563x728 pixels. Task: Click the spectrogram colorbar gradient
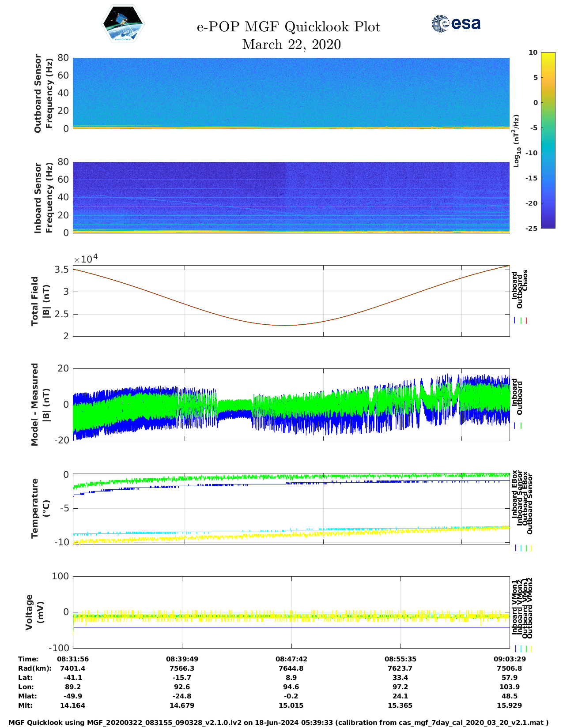pyautogui.click(x=535, y=140)
